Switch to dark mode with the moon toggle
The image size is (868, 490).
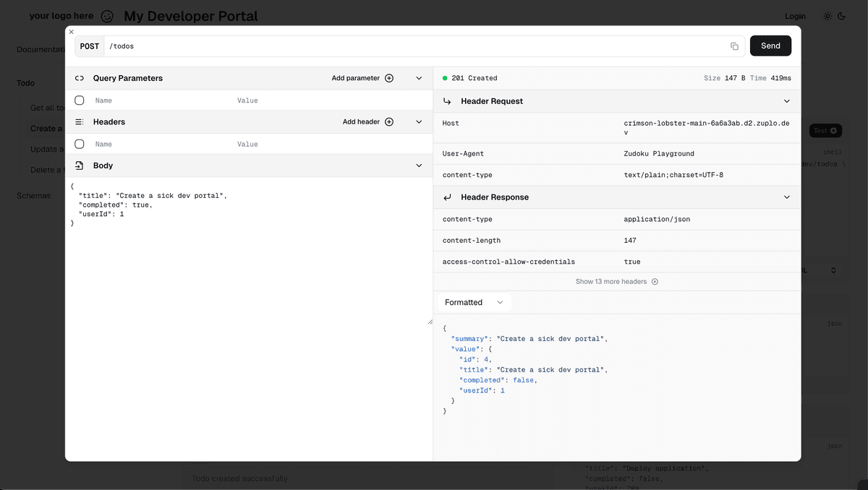click(x=841, y=15)
